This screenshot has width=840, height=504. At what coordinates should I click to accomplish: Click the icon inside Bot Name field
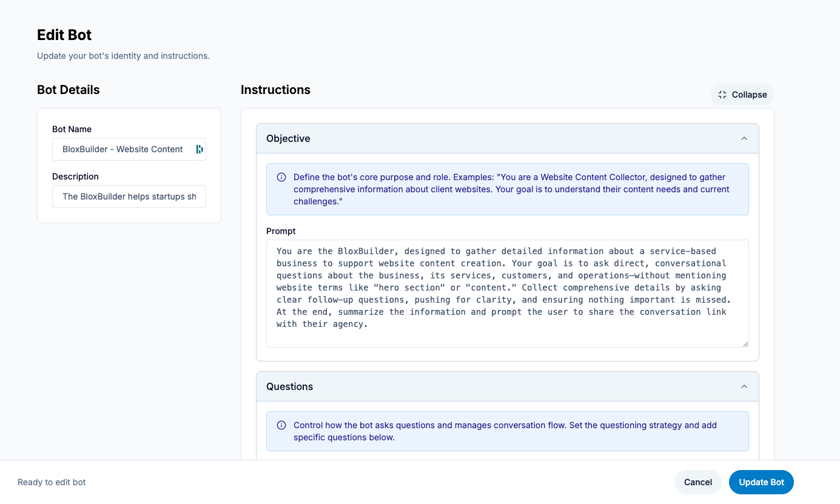(x=199, y=149)
